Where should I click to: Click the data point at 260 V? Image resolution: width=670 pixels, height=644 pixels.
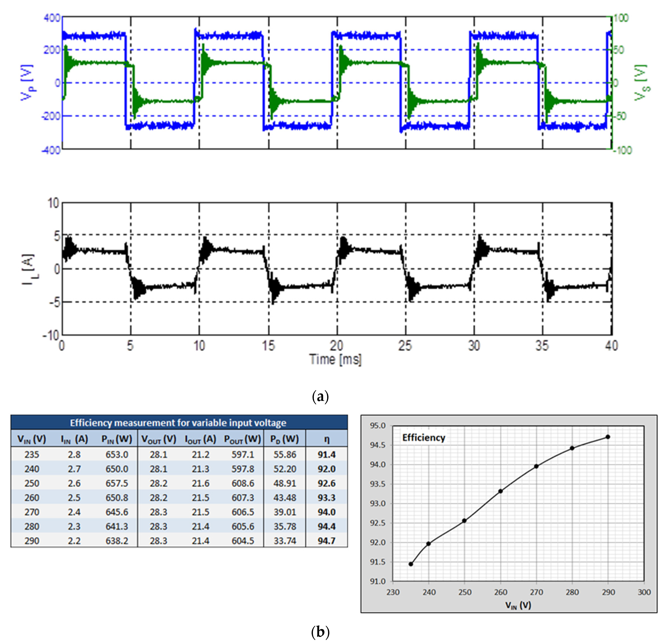click(500, 491)
